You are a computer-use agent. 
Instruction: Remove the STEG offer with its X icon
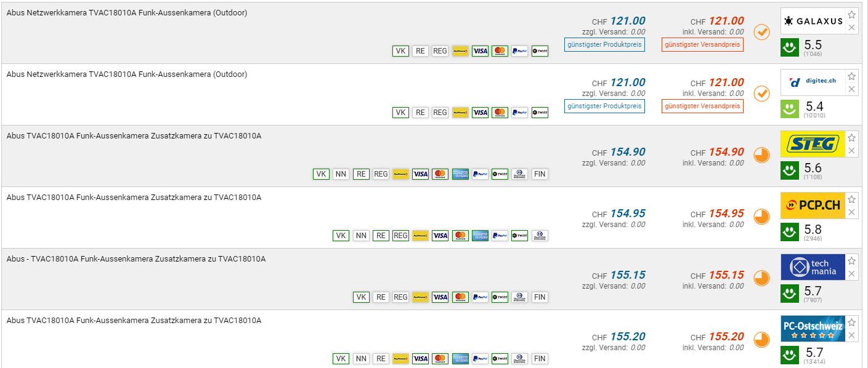851,151
